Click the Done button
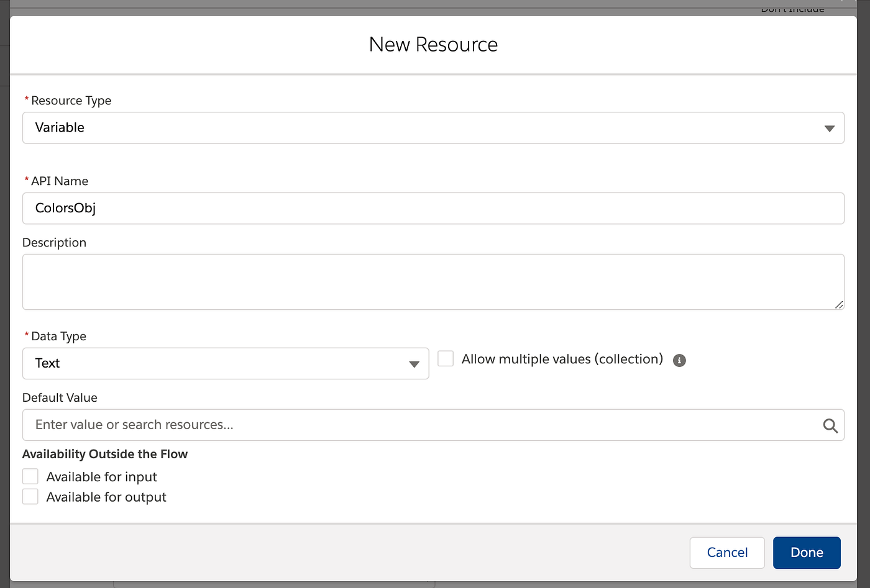Screen dimensions: 870x588 point(807,553)
